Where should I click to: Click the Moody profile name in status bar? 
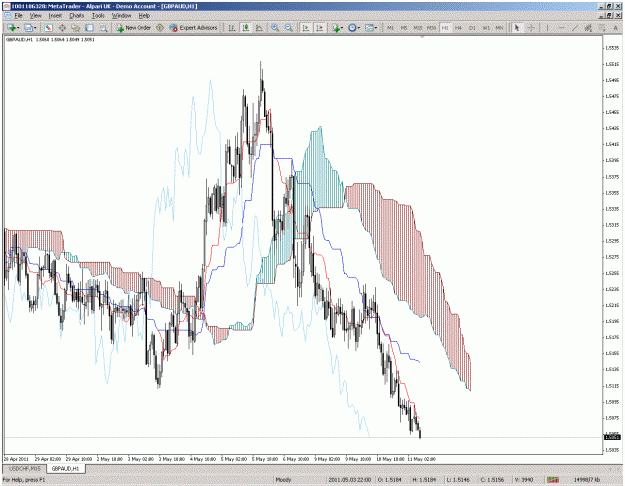[x=283, y=480]
